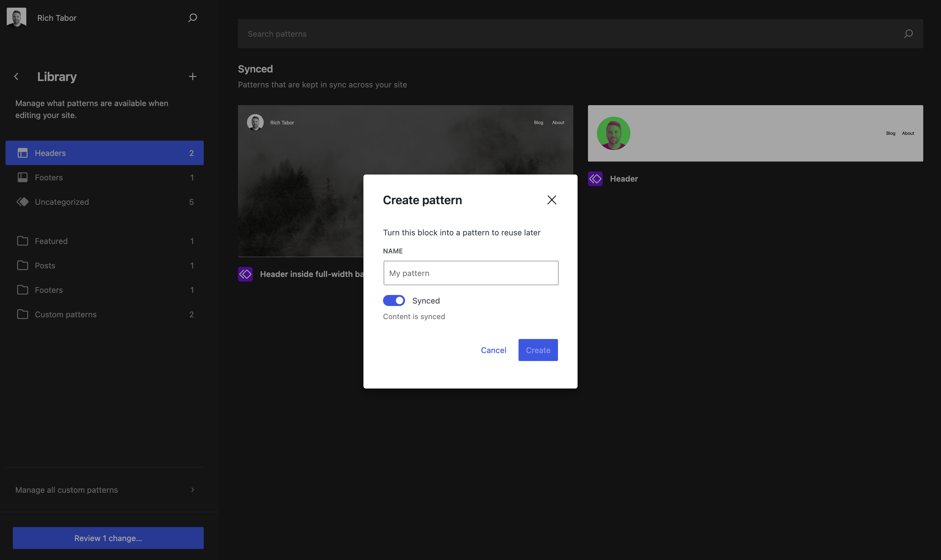
Task: Click Review 1 change button
Action: (108, 538)
